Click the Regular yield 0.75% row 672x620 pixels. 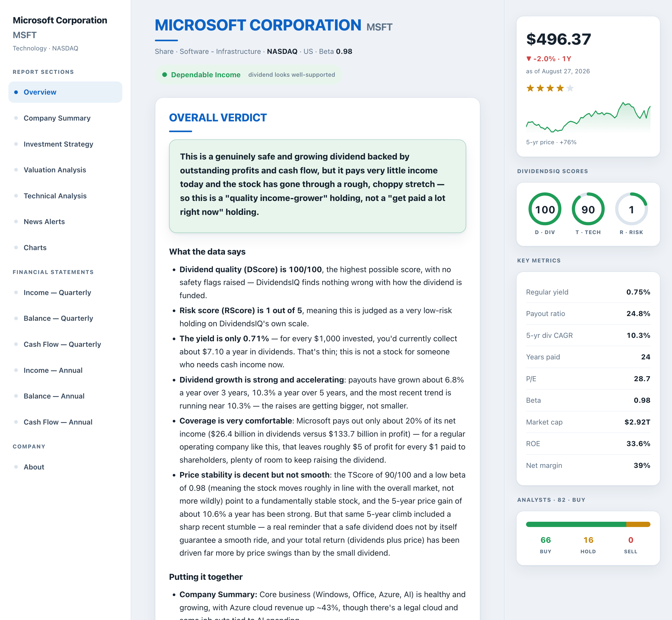[x=588, y=292]
